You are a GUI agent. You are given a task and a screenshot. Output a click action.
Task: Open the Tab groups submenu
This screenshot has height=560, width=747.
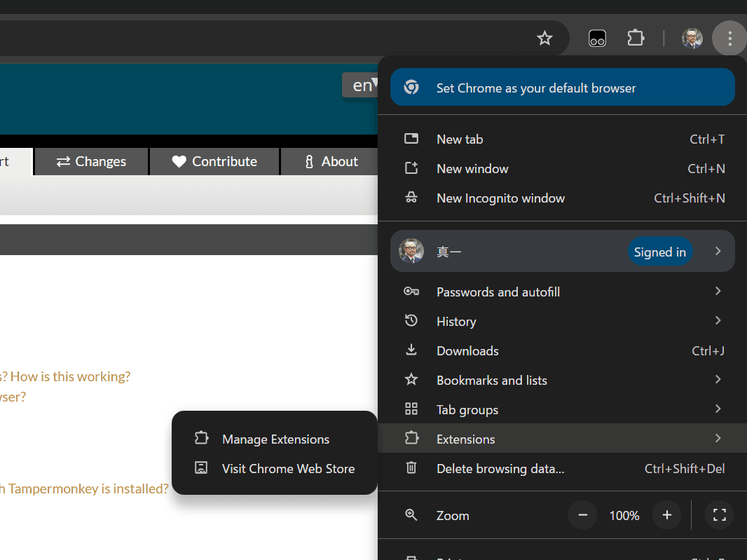[x=467, y=409]
